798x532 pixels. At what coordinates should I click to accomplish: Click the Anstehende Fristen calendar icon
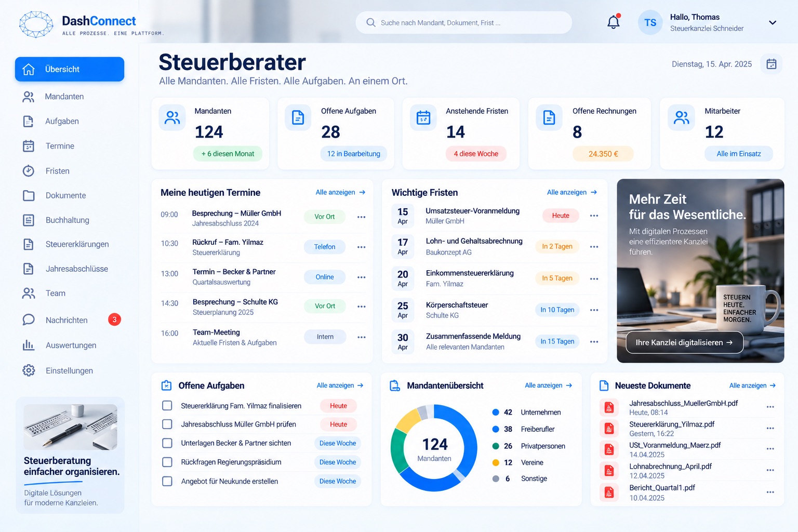coord(423,117)
